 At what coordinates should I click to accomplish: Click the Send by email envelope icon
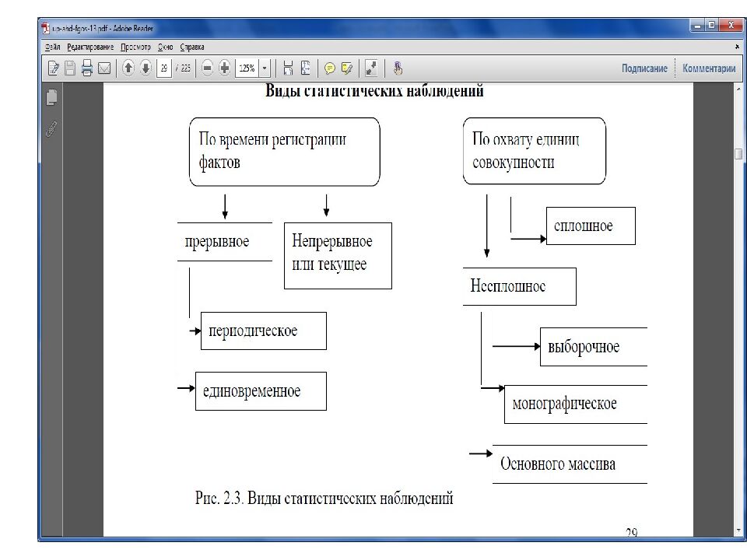[103, 68]
